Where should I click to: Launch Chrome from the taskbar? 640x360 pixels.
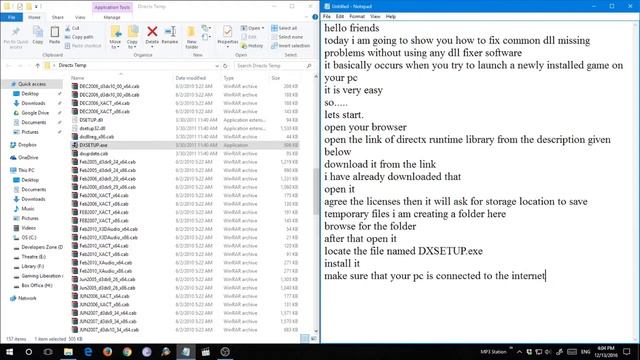click(x=127, y=351)
